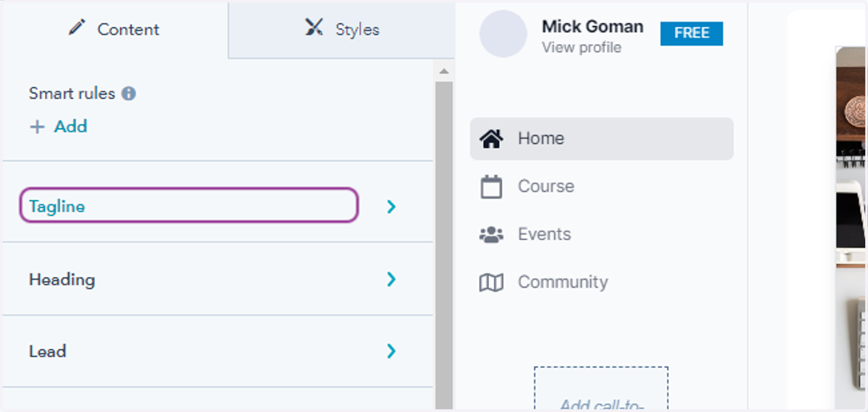
Task: Expand the Heading chevron arrow
Action: (x=391, y=279)
